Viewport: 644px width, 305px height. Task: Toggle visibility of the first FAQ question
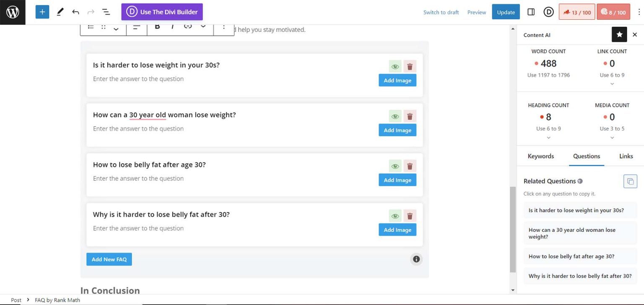(395, 66)
